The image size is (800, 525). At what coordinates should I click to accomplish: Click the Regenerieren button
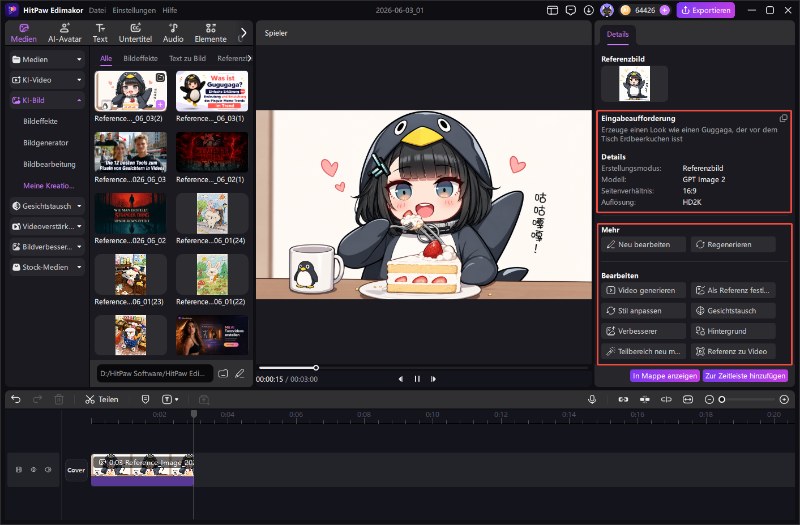click(x=733, y=244)
